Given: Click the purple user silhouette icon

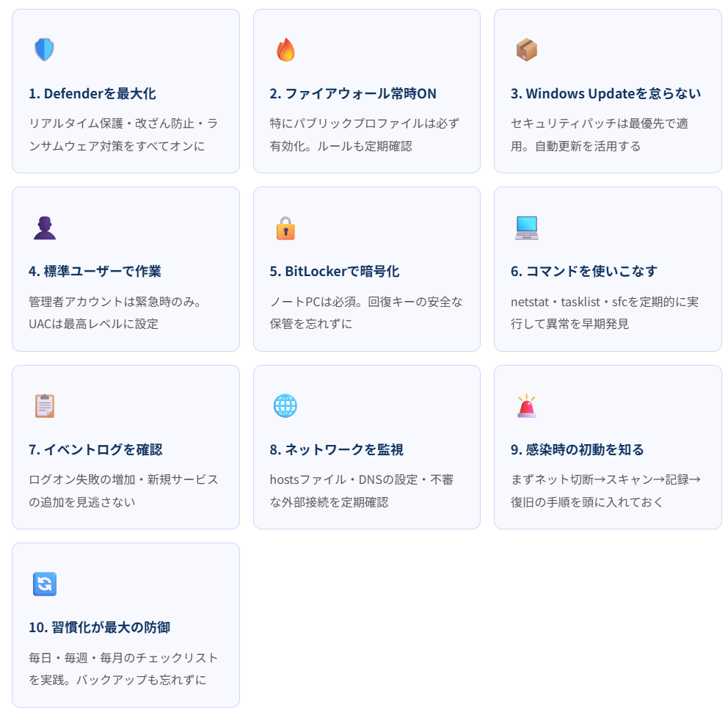Looking at the screenshot, I should [x=44, y=228].
